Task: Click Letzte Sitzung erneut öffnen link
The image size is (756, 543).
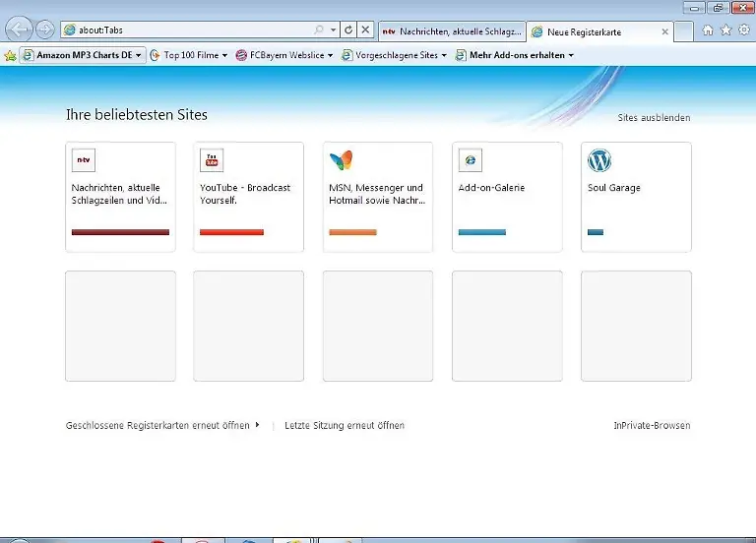Action: point(345,426)
